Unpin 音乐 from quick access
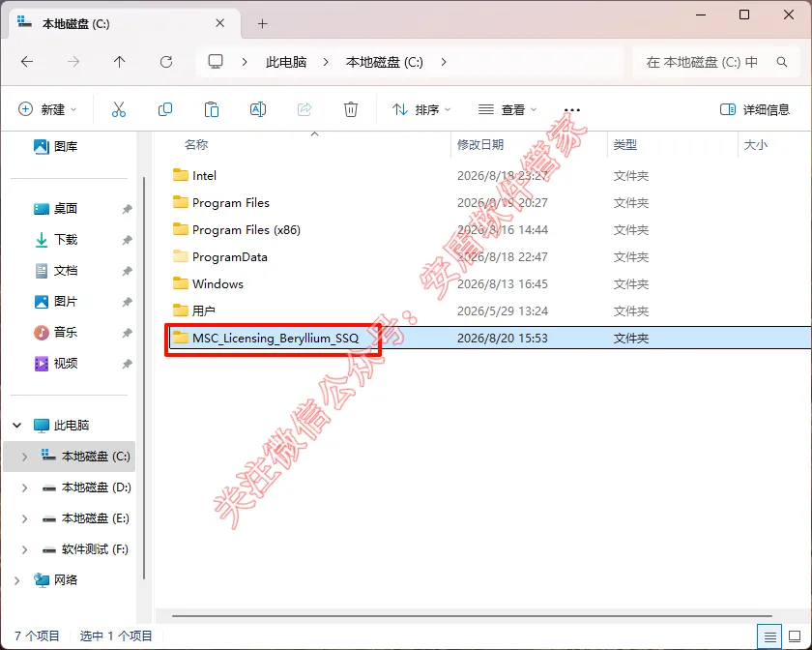The height and width of the screenshot is (650, 812). click(x=127, y=333)
